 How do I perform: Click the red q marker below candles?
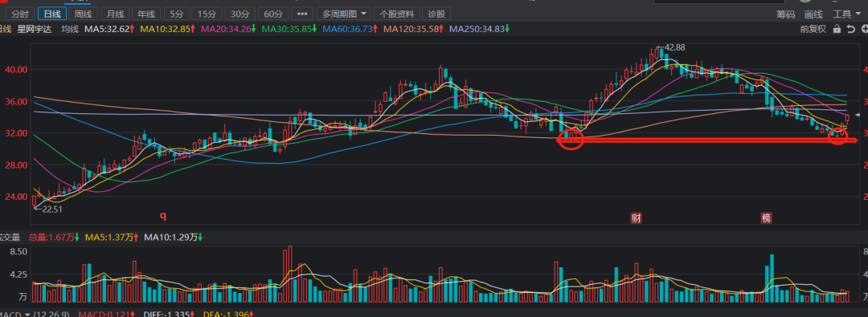163,216
